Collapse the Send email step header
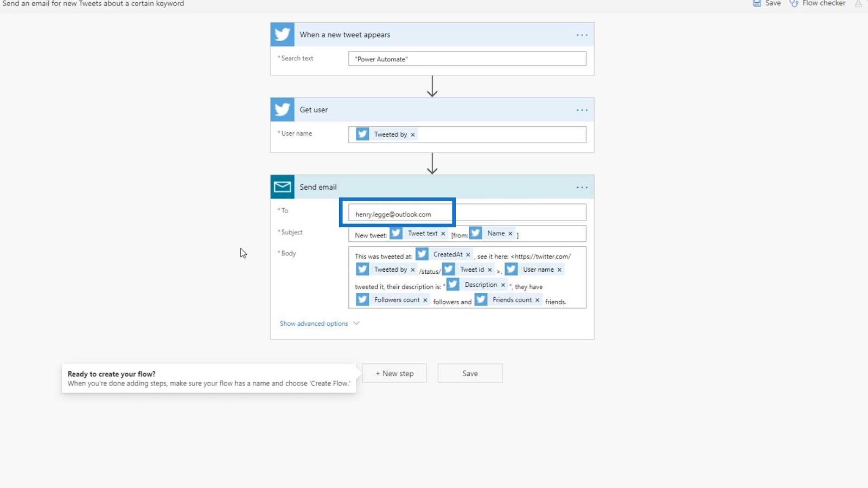This screenshot has width=868, height=488. (432, 187)
